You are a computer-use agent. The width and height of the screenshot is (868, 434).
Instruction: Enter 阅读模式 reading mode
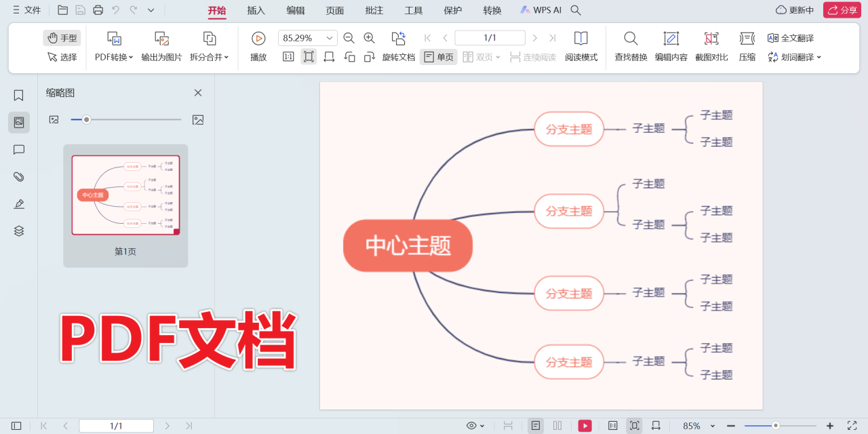[x=581, y=47]
